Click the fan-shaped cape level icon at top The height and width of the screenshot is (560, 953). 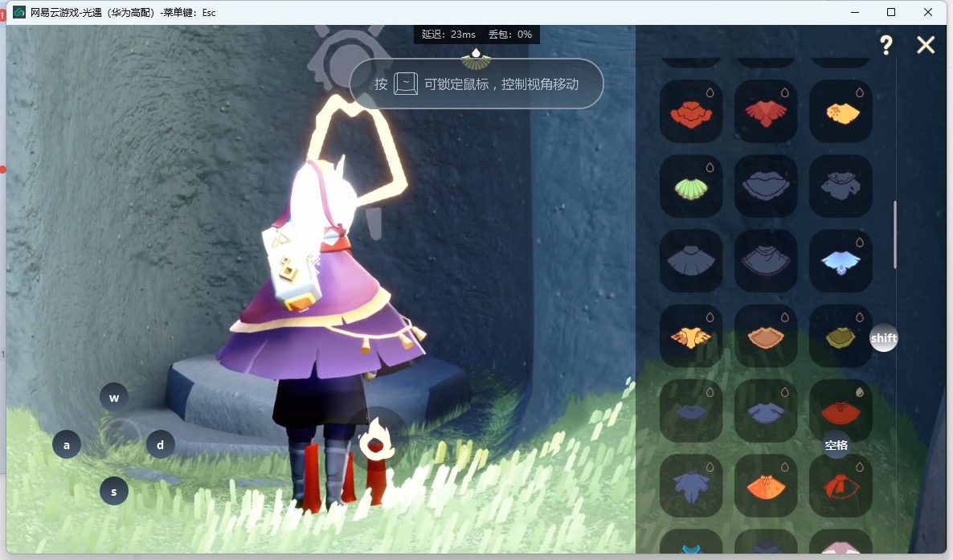(x=476, y=59)
